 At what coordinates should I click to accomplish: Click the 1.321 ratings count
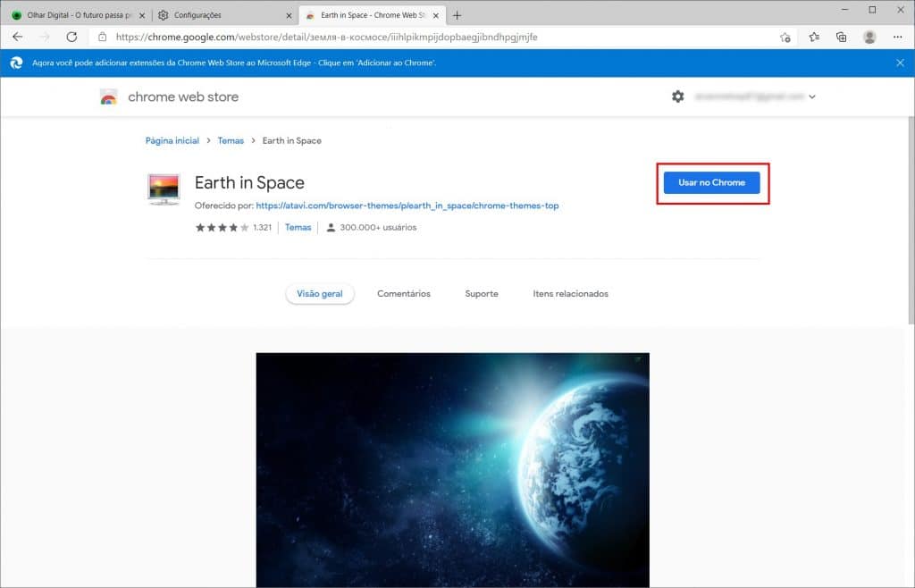click(263, 228)
